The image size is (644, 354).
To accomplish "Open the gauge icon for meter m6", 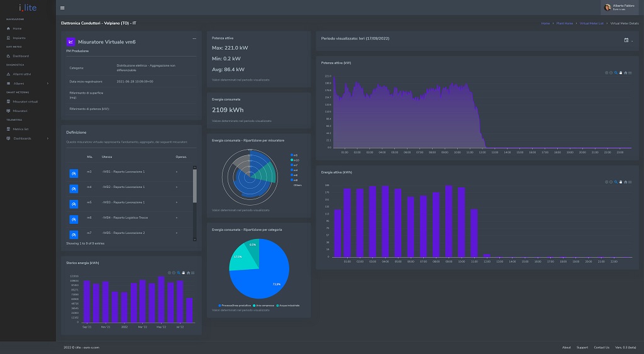I will coord(74,218).
